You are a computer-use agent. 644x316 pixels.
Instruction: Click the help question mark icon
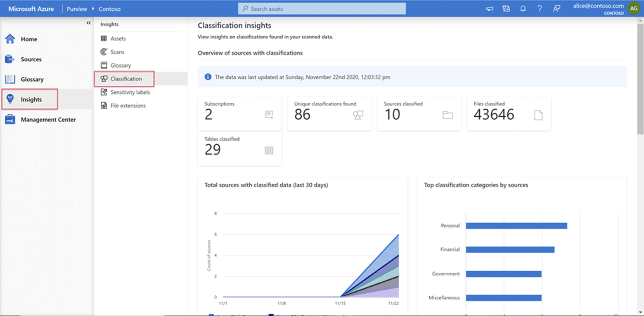[x=540, y=9]
